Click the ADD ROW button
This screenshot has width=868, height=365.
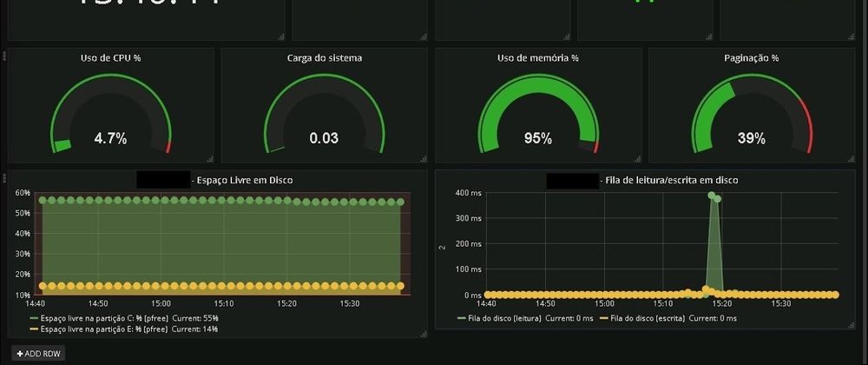37,354
